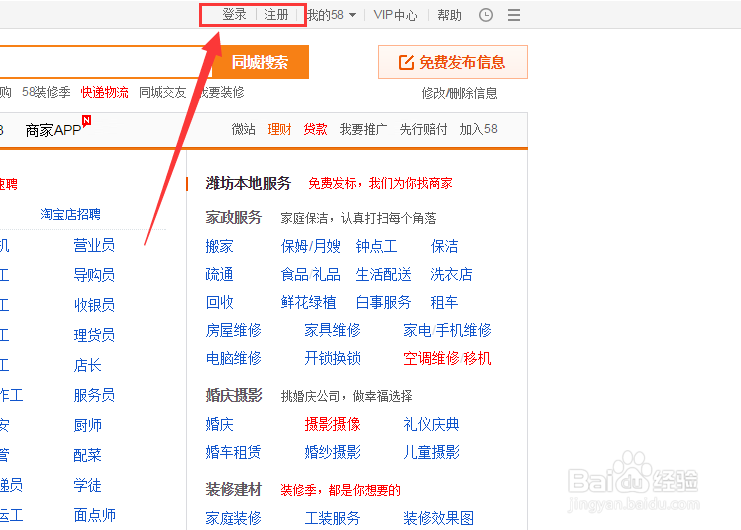This screenshot has width=741, height=530.
Task: Open the 电脑维修 link
Action: (x=233, y=358)
